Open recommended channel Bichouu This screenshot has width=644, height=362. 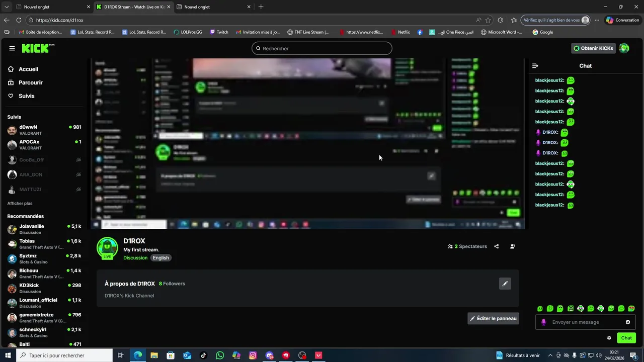(x=44, y=274)
